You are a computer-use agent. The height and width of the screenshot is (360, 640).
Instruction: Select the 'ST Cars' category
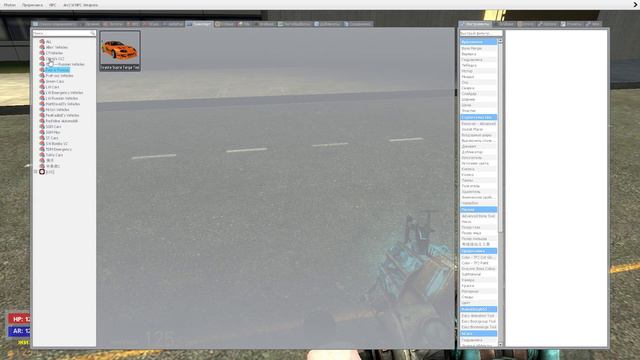click(52, 138)
